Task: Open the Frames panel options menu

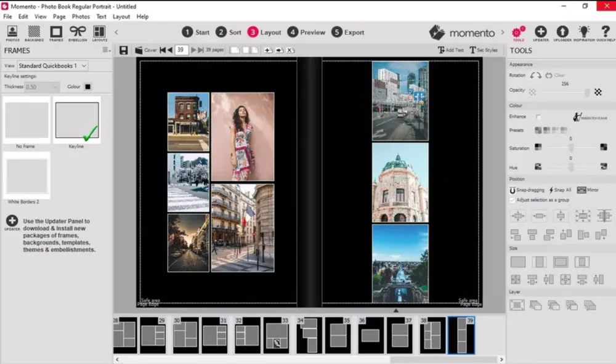Action: [x=106, y=50]
